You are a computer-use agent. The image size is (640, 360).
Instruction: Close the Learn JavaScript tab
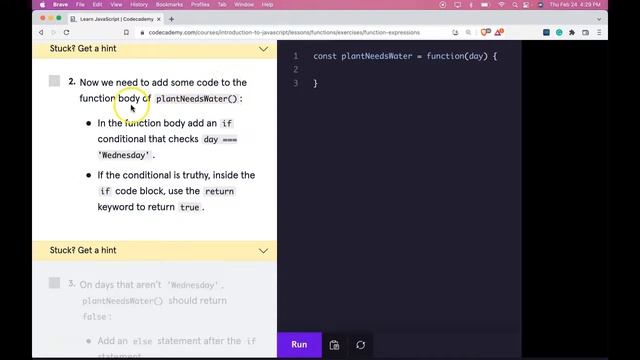(x=159, y=19)
